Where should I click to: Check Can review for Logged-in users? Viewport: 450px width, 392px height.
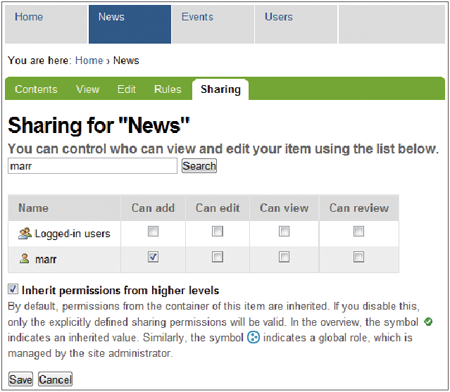coord(359,231)
